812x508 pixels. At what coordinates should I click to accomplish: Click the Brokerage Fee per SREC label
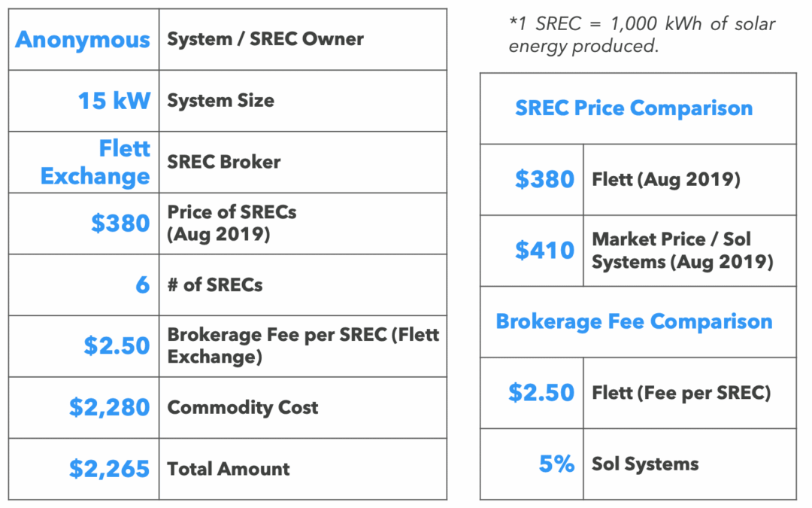[302, 345]
